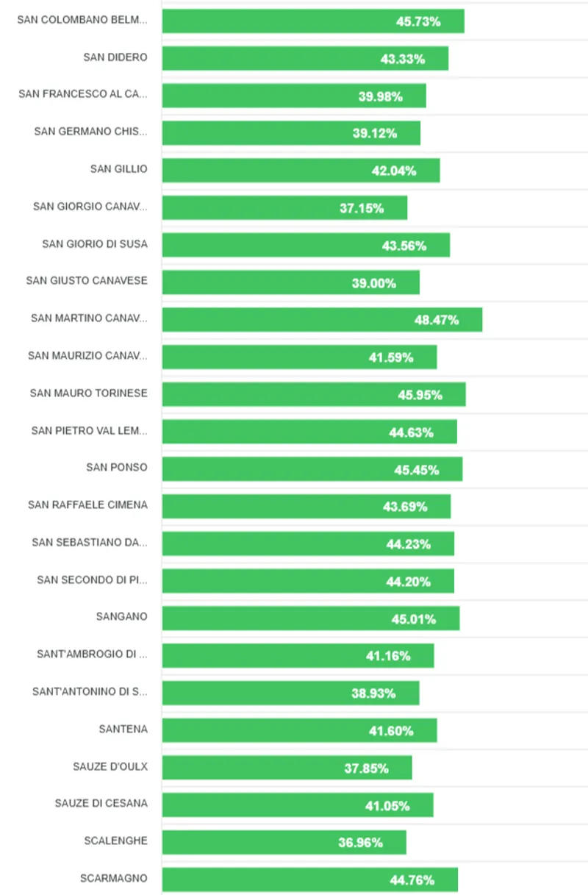The height and width of the screenshot is (895, 588).
Task: Select the SCARMAGNO bar at 44.76%
Action: coord(309,880)
